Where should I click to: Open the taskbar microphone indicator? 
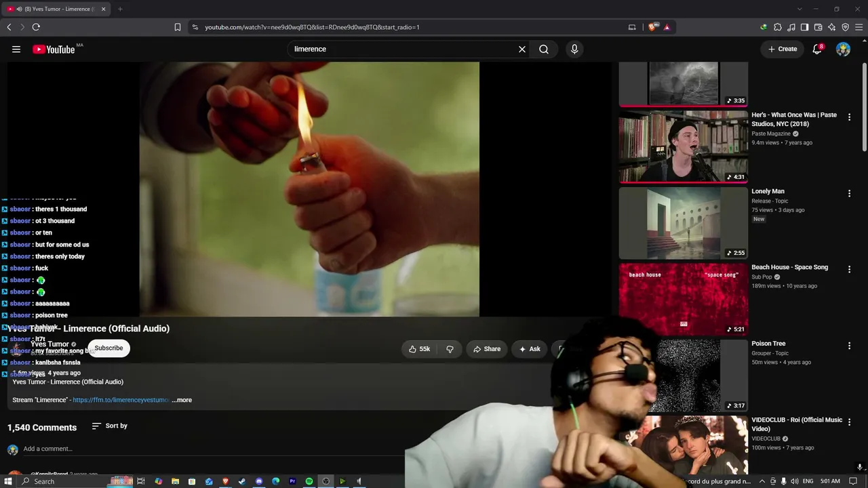pos(783,481)
